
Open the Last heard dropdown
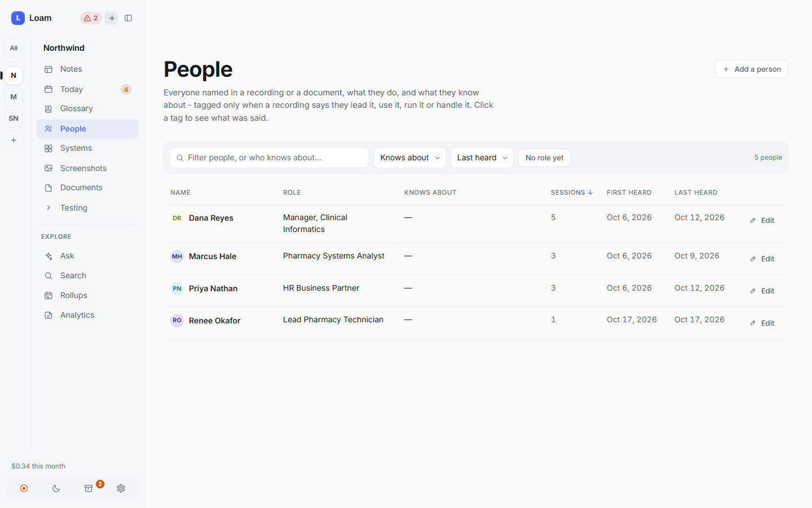(x=482, y=158)
